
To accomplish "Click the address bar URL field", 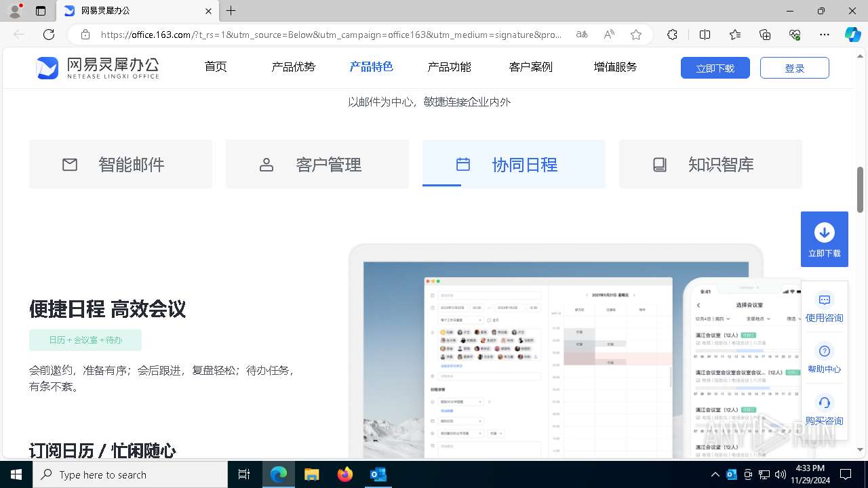I will (331, 35).
